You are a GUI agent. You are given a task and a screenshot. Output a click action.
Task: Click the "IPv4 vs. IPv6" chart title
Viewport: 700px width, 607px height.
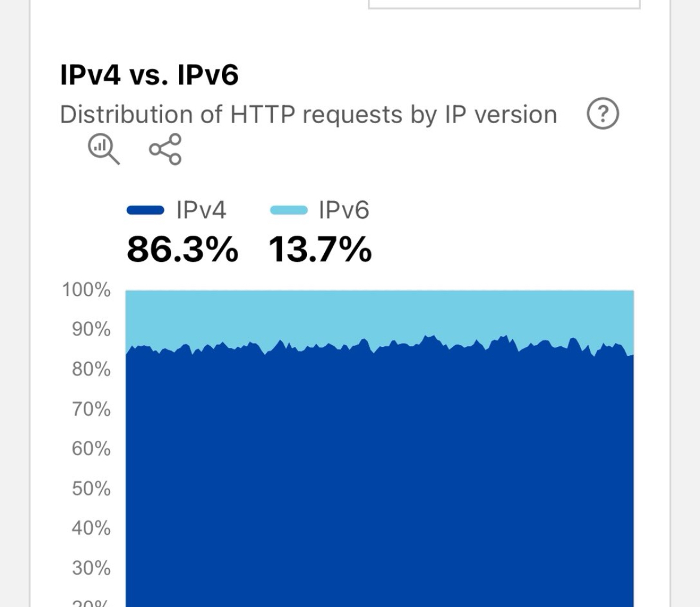(149, 76)
